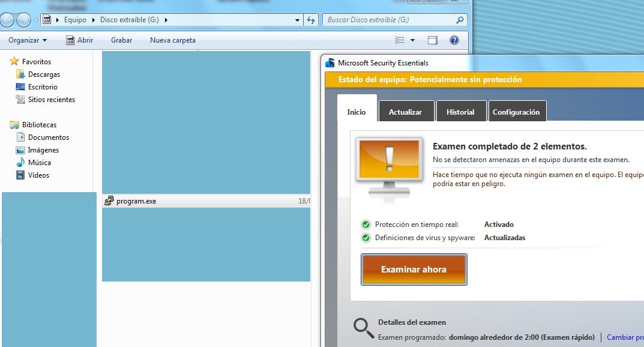Expand the view options dropdown arrow
Screen dimensions: 644x347
pyautogui.click(x=412, y=40)
